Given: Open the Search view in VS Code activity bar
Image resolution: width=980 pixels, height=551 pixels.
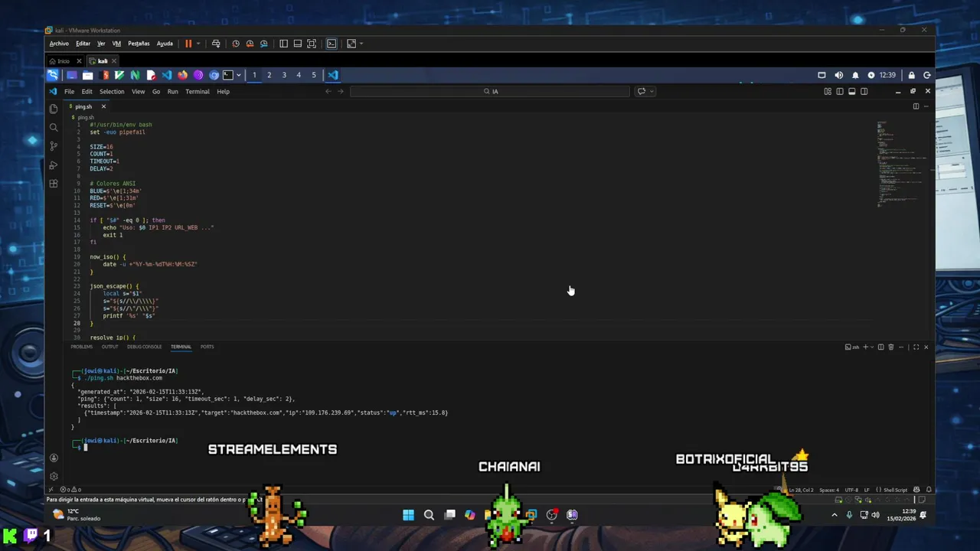Looking at the screenshot, I should 53,127.
